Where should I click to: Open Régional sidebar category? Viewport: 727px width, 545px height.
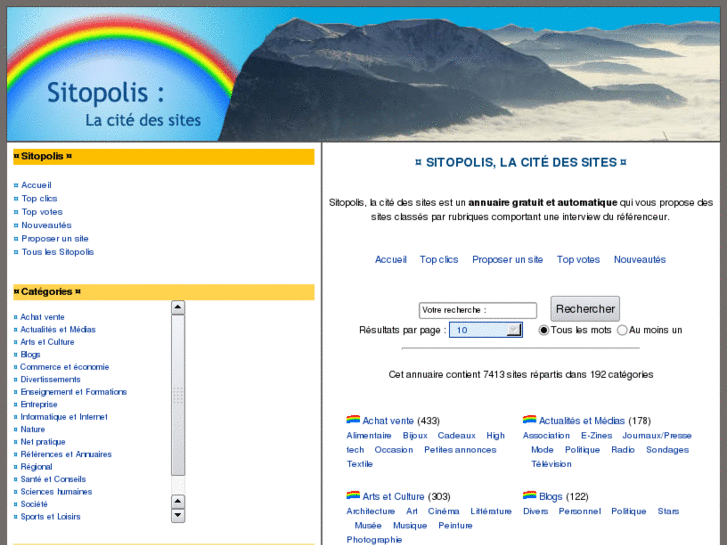(36, 467)
